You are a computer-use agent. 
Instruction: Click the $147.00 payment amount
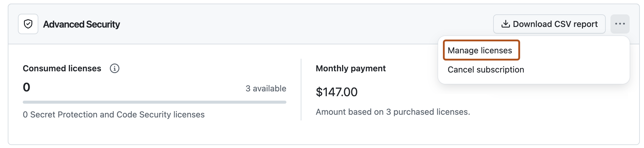coord(336,92)
